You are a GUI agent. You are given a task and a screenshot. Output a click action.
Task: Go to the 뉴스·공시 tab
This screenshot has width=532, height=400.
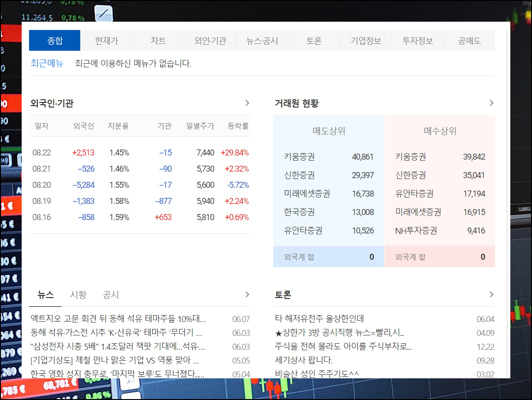pos(262,41)
